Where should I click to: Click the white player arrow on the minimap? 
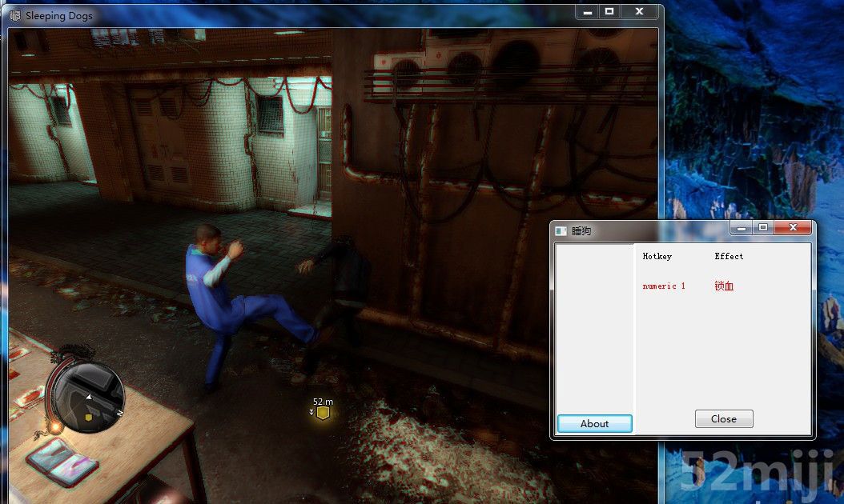(89, 397)
